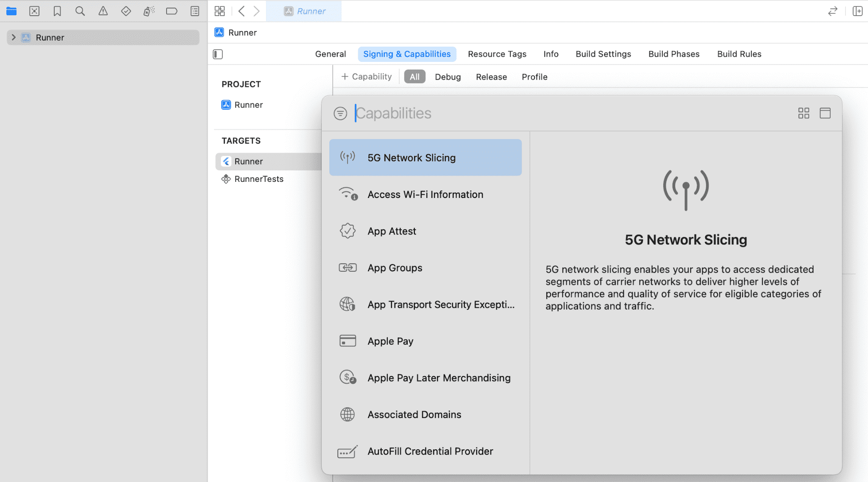
Task: Switch capabilities library to grid view
Action: coord(804,113)
